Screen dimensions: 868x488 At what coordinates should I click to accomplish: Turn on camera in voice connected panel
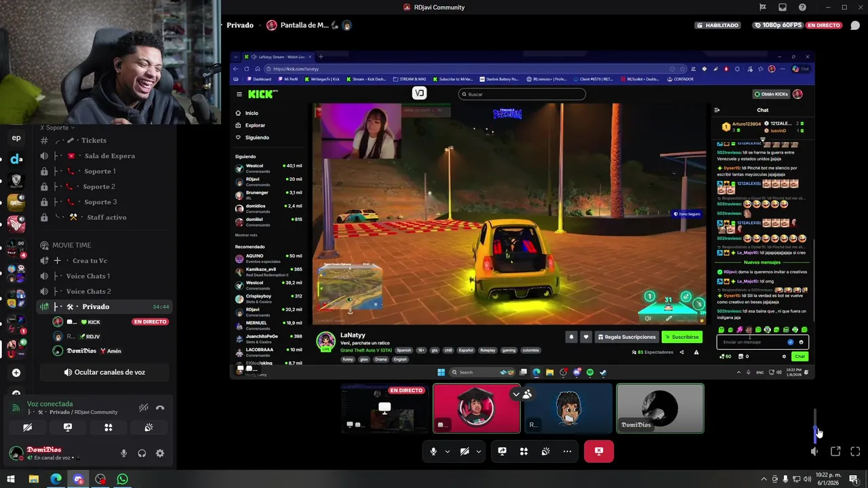coord(27,428)
